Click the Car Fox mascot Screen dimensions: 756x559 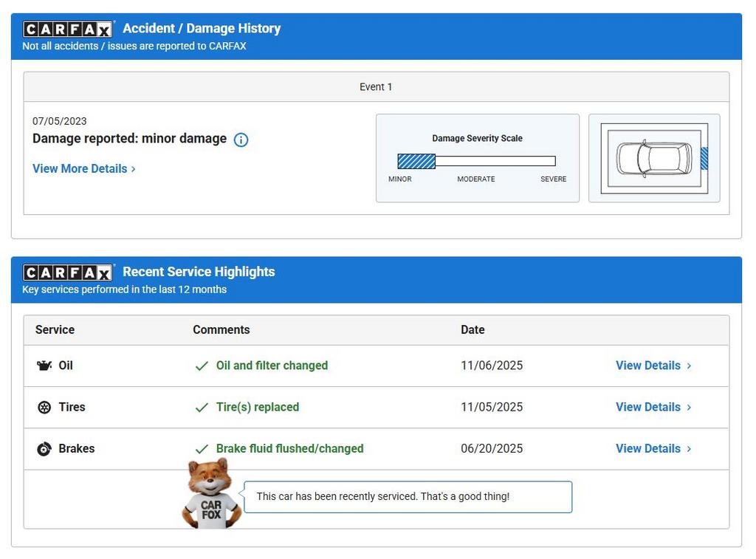(x=211, y=493)
